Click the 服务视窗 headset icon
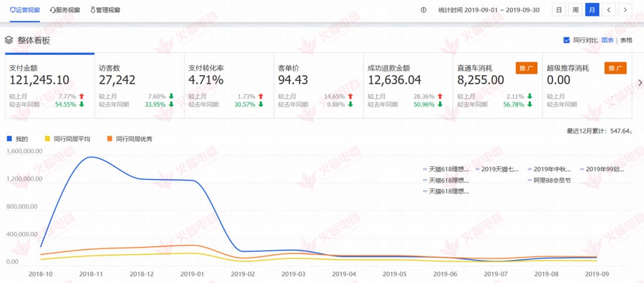The width and height of the screenshot is (644, 283). pyautogui.click(x=53, y=10)
